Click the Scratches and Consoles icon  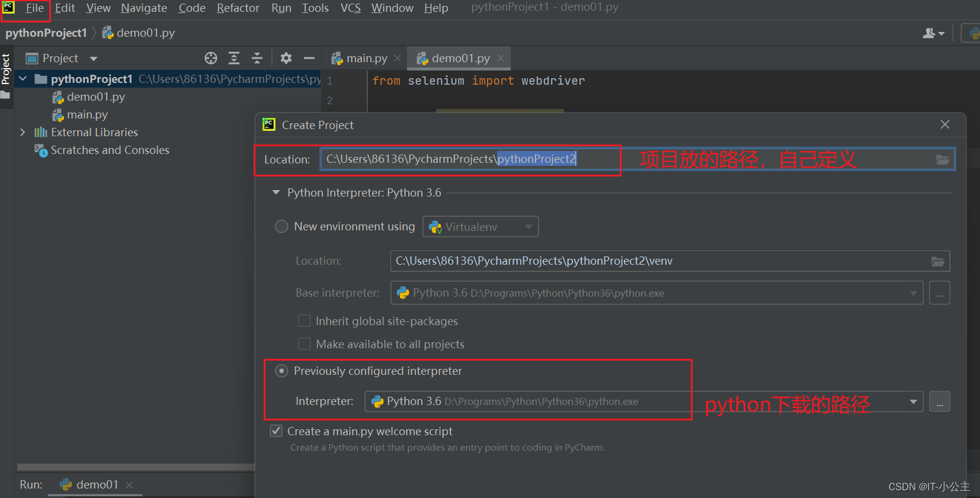tap(41, 150)
